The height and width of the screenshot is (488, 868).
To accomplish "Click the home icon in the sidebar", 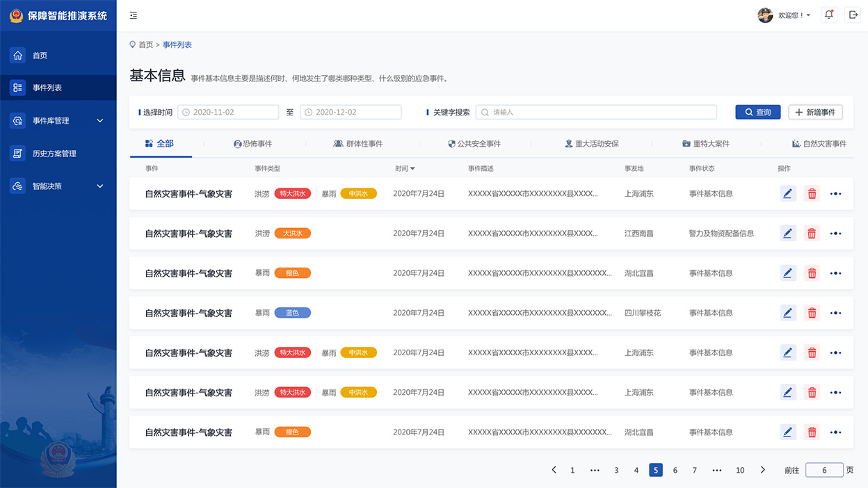I will [x=17, y=55].
